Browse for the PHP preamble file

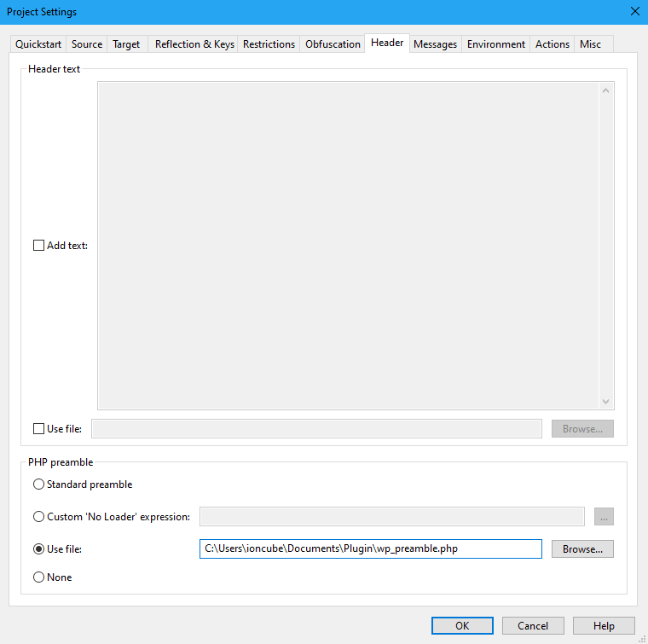[582, 549]
